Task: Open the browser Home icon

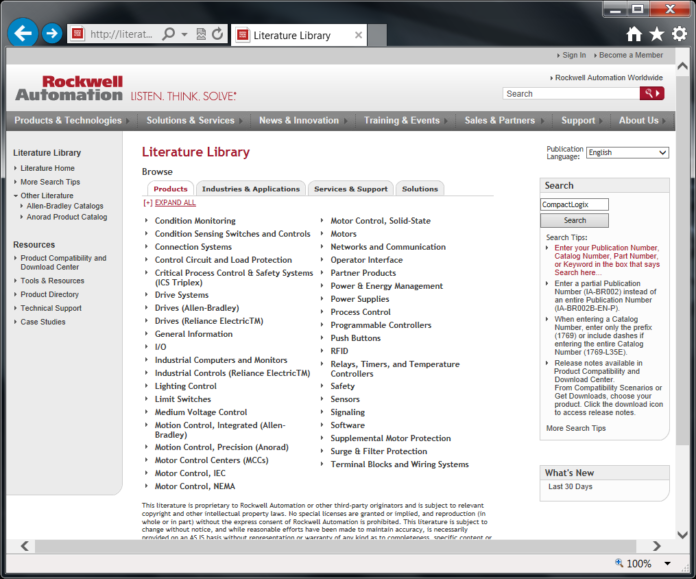Action: point(634,34)
